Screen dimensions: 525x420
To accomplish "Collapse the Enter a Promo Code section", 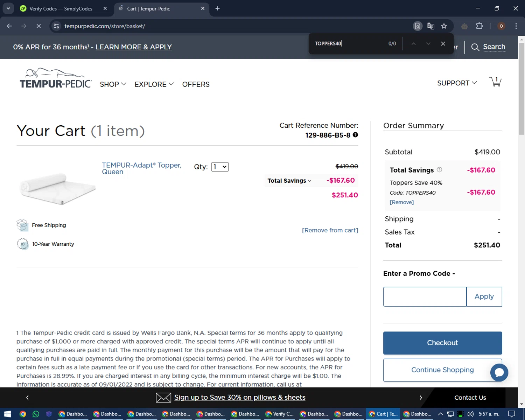I will (419, 273).
